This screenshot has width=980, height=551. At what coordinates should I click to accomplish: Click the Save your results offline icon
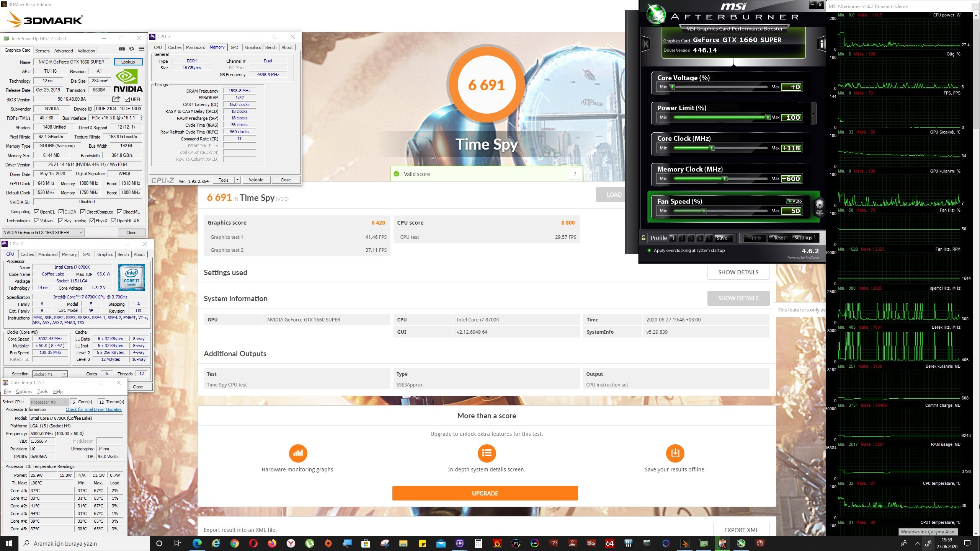point(675,453)
